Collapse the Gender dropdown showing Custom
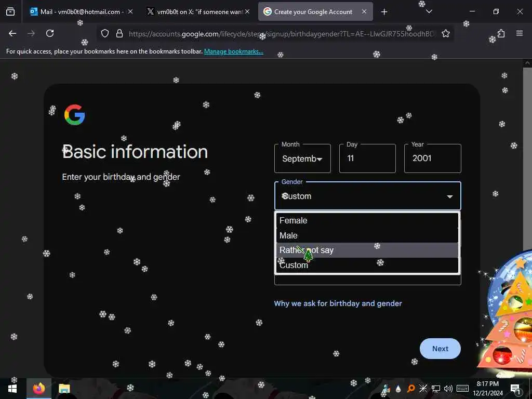Screen dimensions: 532x399 [367, 196]
